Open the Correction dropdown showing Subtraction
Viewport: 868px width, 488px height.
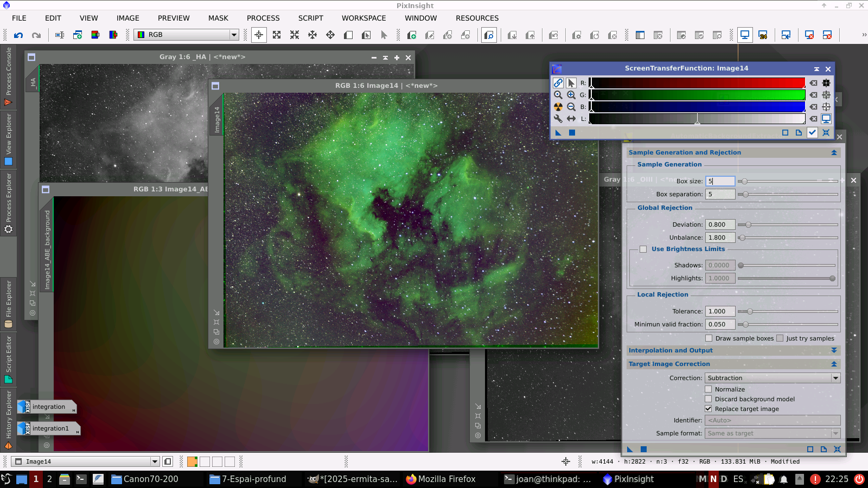pyautogui.click(x=772, y=378)
